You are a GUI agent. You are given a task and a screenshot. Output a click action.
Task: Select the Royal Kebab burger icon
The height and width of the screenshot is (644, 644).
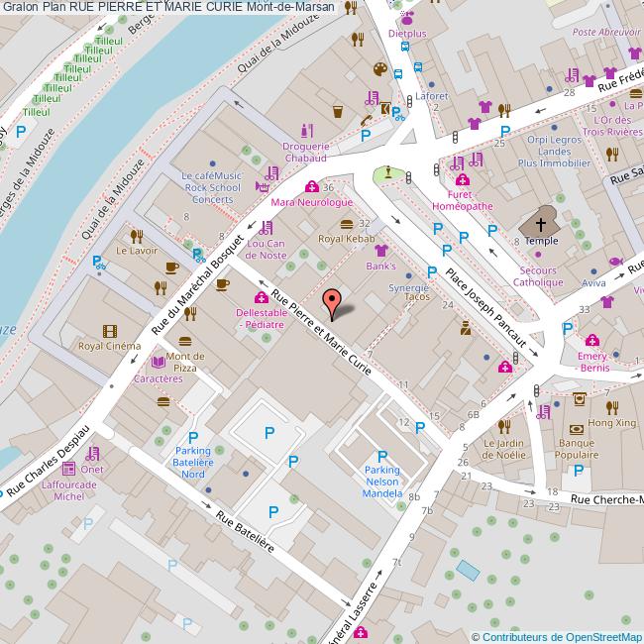click(345, 224)
